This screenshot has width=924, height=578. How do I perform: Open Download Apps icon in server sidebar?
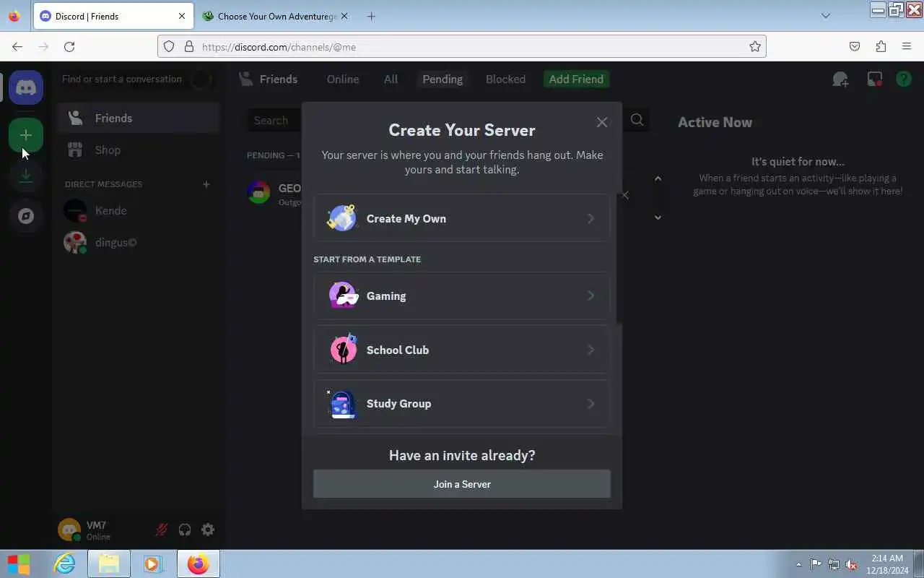coord(26,176)
